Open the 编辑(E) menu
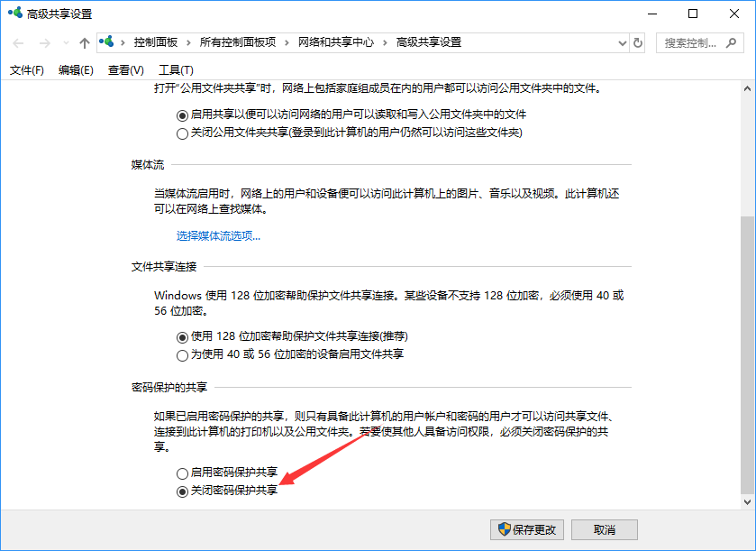 coord(76,70)
